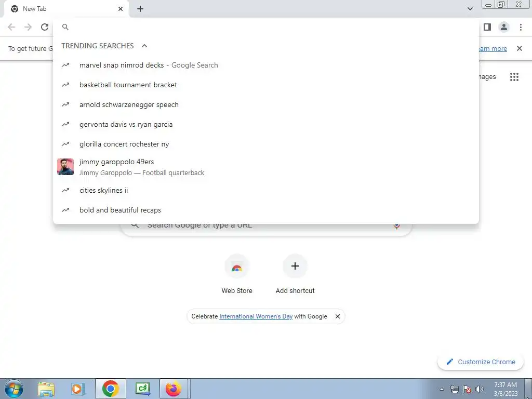This screenshot has width=532, height=399.
Task: Open the Web Store shortcut
Action: pos(237,274)
